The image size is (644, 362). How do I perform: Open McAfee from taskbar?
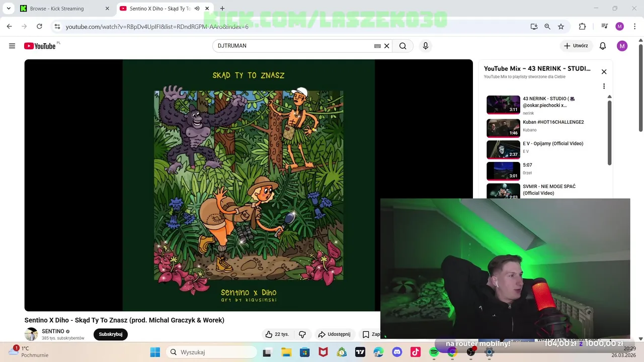pos(323,352)
